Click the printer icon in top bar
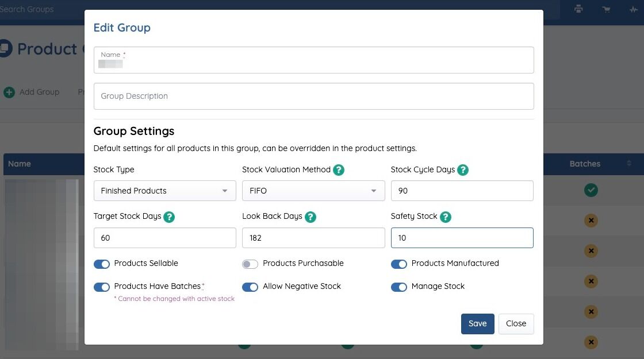This screenshot has width=644, height=359. pos(578,9)
